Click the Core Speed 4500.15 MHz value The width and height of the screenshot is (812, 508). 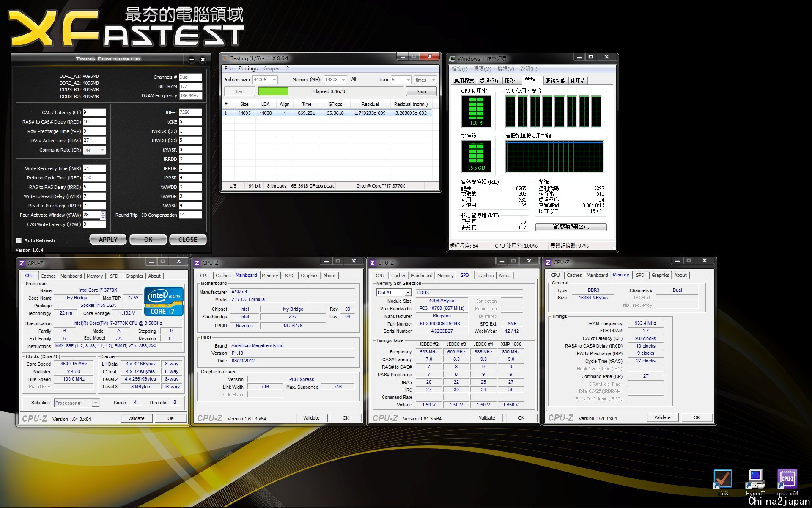(x=74, y=364)
